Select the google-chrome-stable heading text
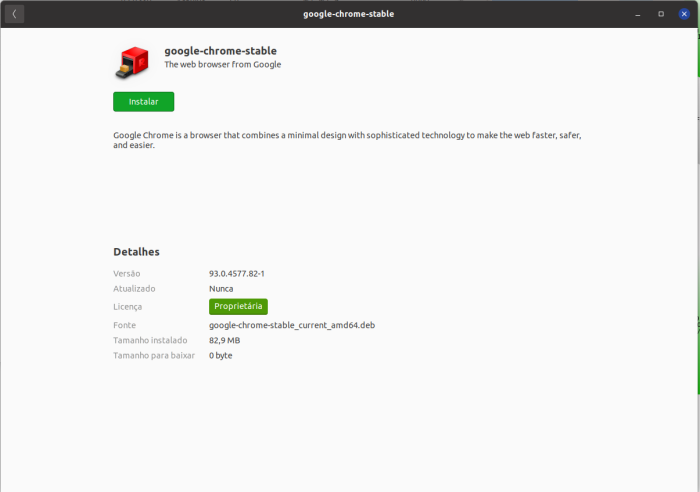Image resolution: width=700 pixels, height=492 pixels. tap(221, 51)
